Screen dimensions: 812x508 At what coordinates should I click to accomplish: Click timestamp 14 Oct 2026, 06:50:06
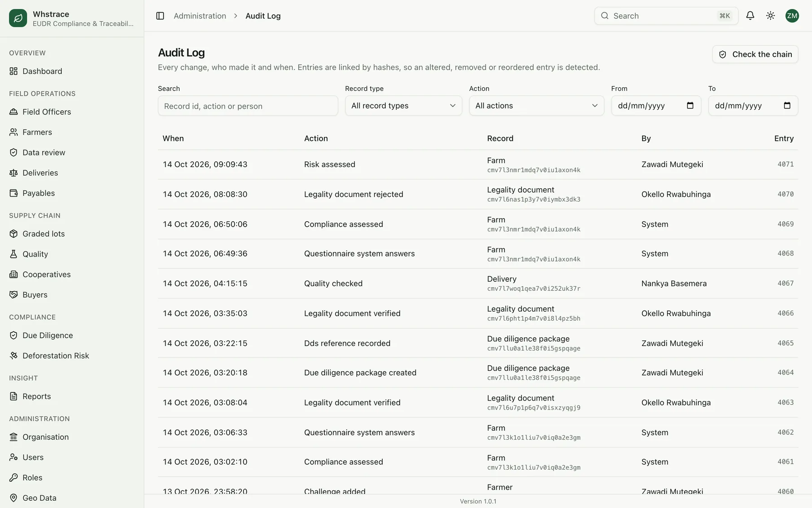(x=205, y=224)
